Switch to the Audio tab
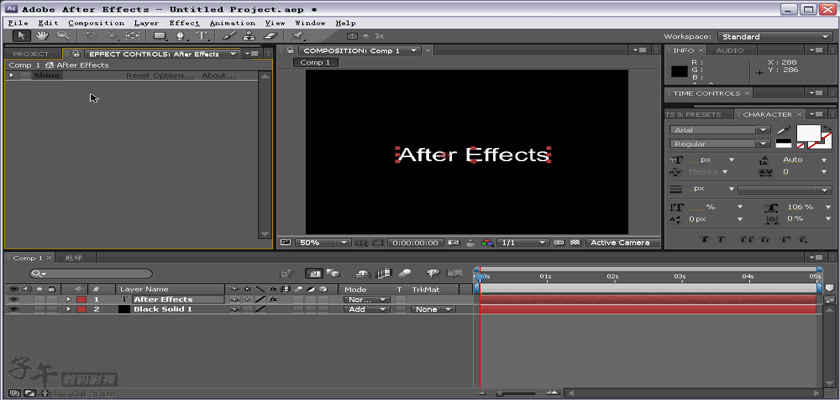This screenshot has height=400, width=840. (x=730, y=50)
